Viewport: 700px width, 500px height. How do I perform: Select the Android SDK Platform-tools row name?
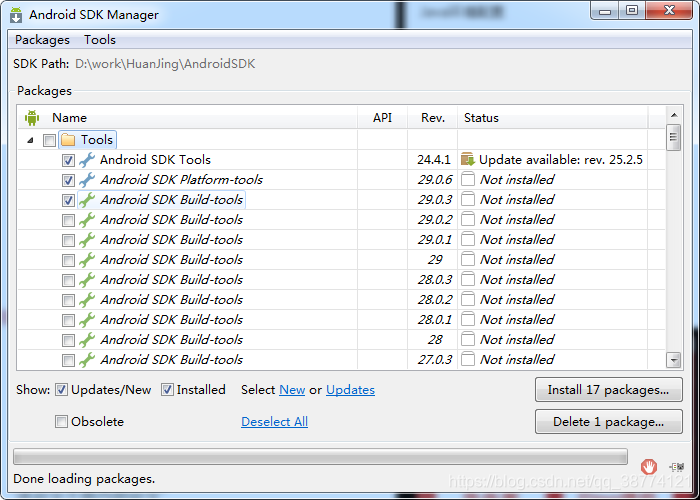coord(181,180)
